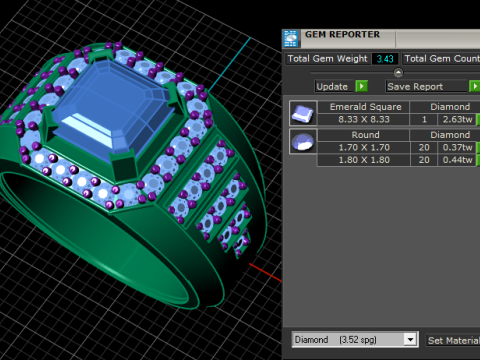The image size is (480, 360).
Task: Click the 0.44tw weight cell
Action: [457, 160]
